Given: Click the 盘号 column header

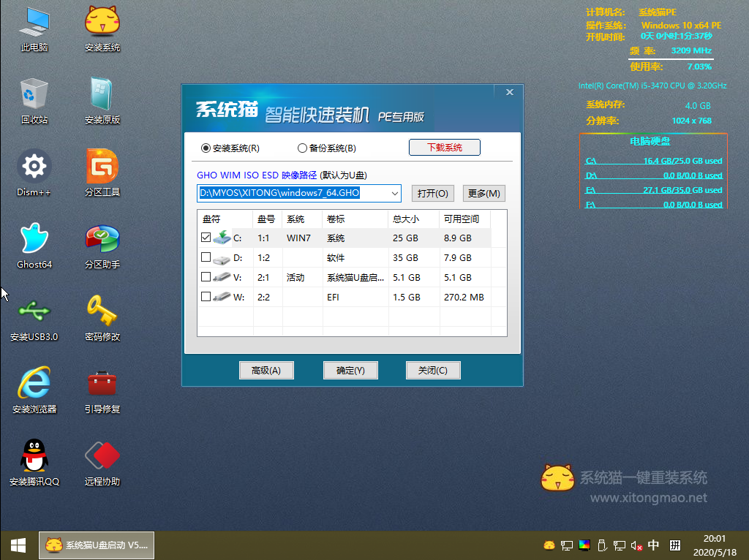Looking at the screenshot, I should point(268,219).
